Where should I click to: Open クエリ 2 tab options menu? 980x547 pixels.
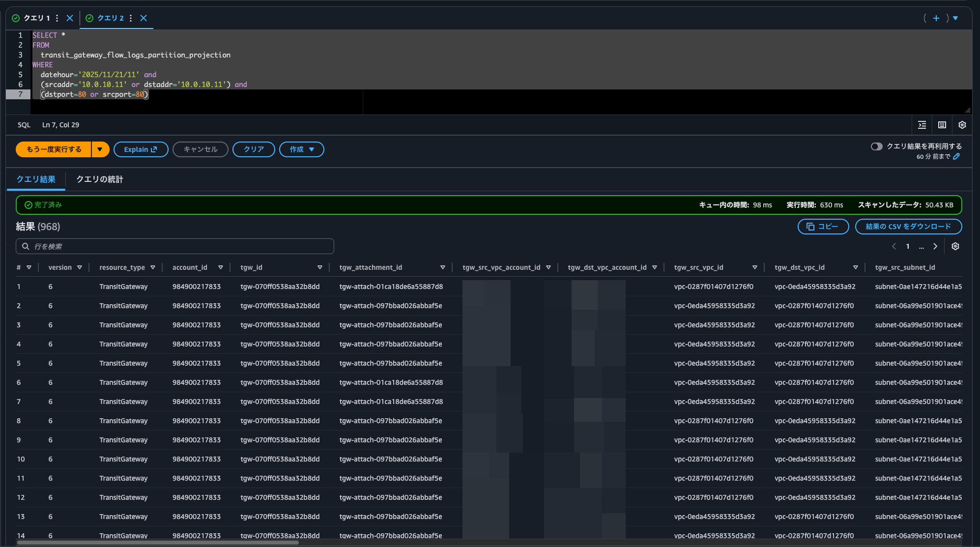tap(131, 18)
